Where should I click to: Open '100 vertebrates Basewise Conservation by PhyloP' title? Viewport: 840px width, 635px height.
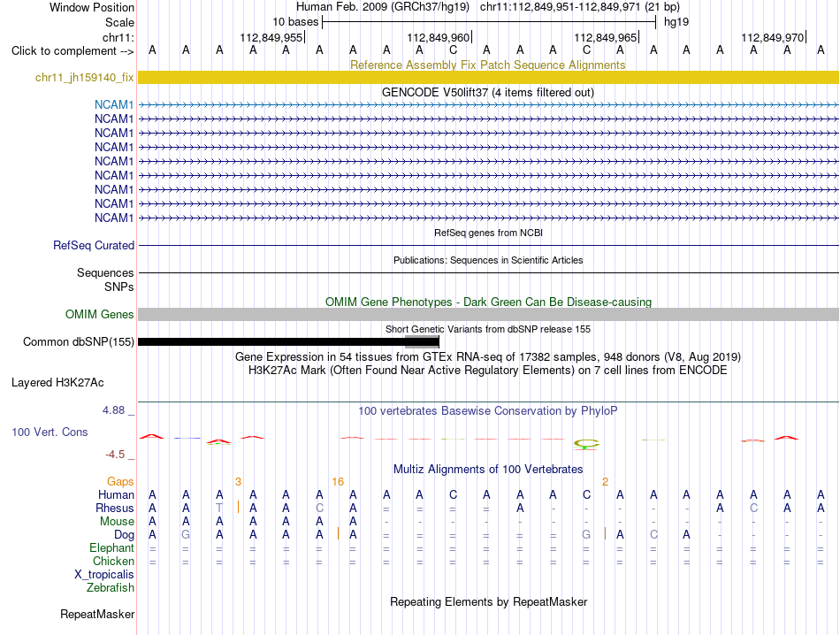[x=488, y=411]
